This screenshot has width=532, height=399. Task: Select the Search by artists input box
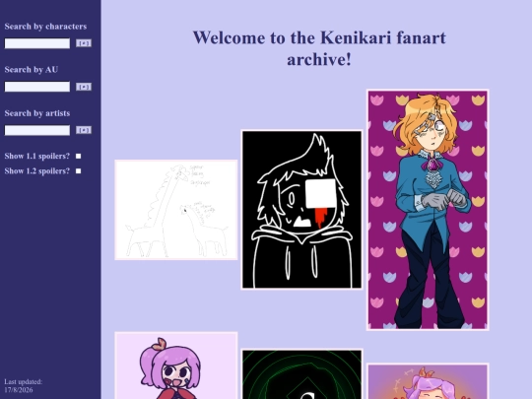click(x=37, y=130)
